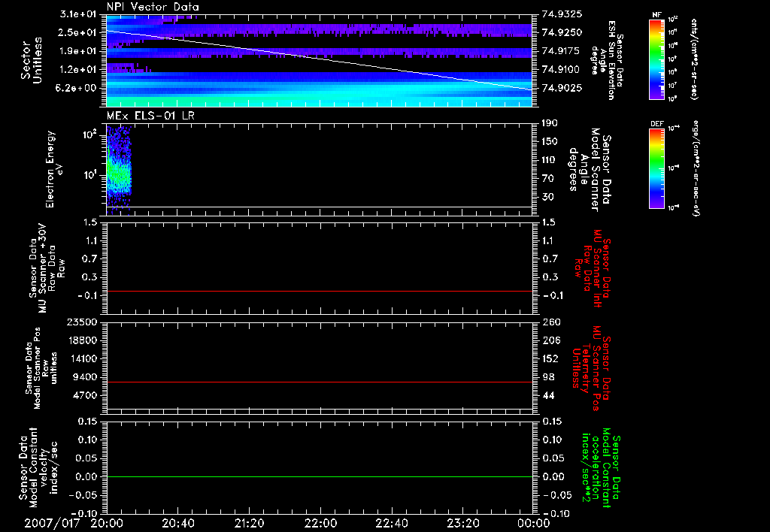Click the red line in the scanner position panel

[320, 382]
